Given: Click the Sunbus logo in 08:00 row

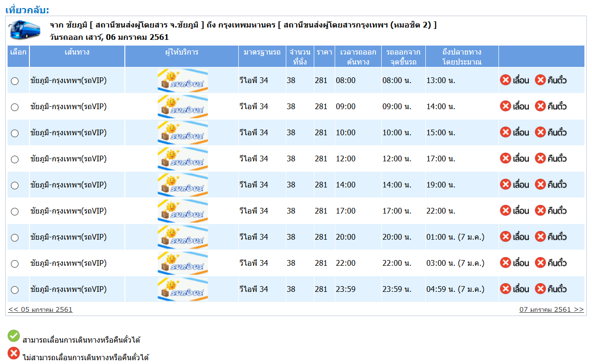Looking at the screenshot, I should coord(183,80).
